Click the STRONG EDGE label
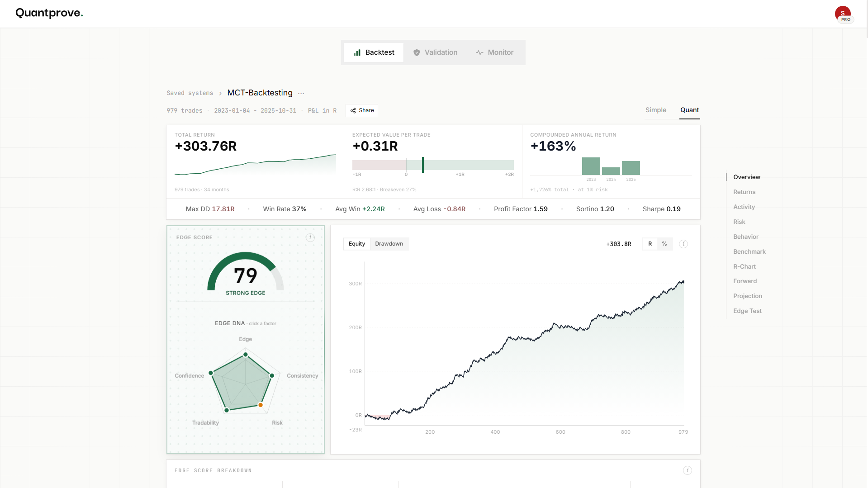Viewport: 868px width, 488px height. pyautogui.click(x=246, y=293)
